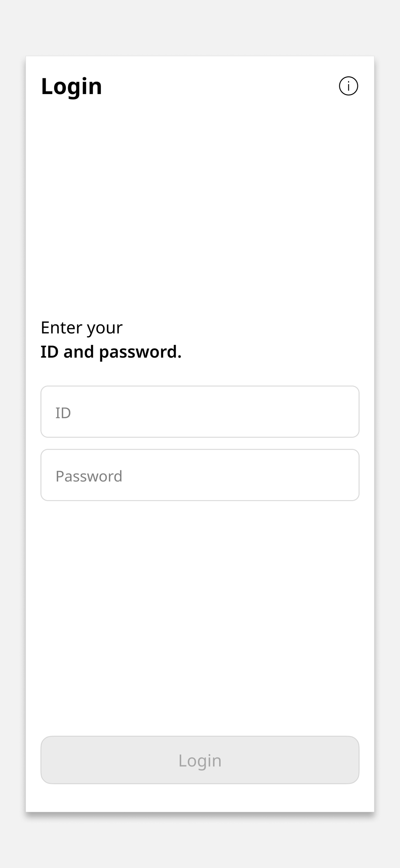Choose the second credential field labeled Password
Viewport: 400px width, 868px height.
[x=200, y=475]
